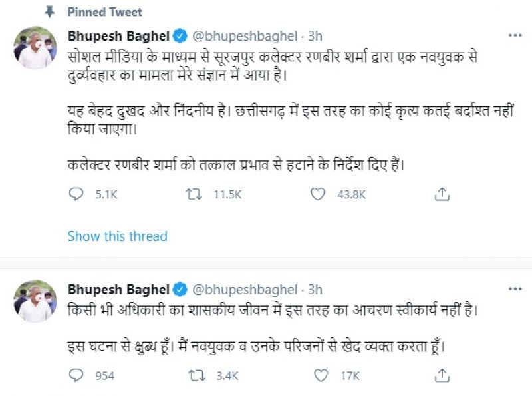The image size is (532, 396).
Task: Share the pinned tweet
Action: [x=442, y=194]
